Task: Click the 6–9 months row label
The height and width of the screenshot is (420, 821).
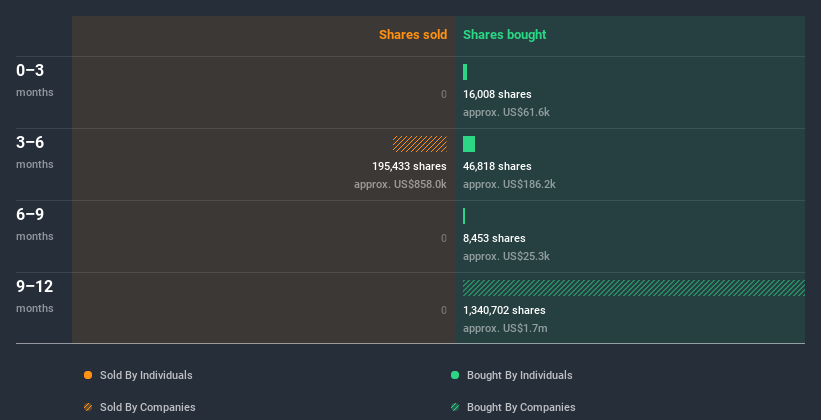Action: 35,224
